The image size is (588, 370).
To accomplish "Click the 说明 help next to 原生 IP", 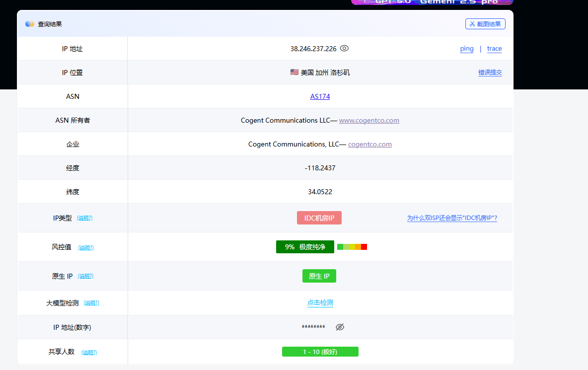I will tap(85, 276).
